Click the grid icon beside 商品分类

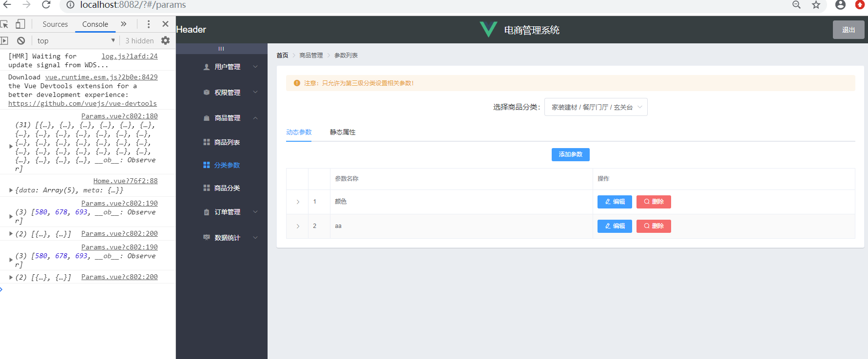(207, 188)
